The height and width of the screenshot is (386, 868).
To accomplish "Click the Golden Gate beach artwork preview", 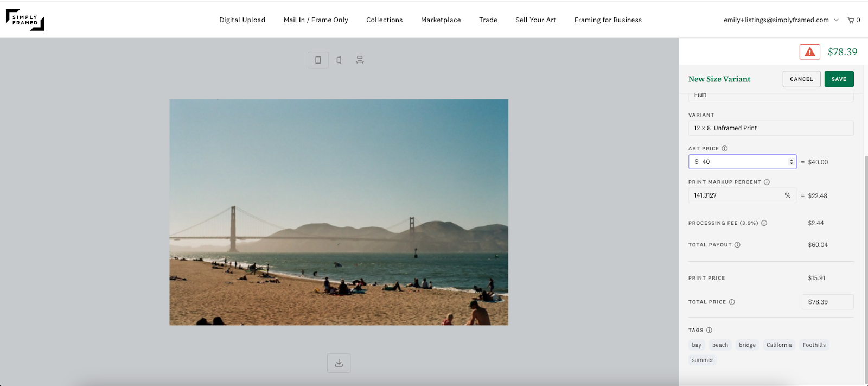I will tap(339, 212).
